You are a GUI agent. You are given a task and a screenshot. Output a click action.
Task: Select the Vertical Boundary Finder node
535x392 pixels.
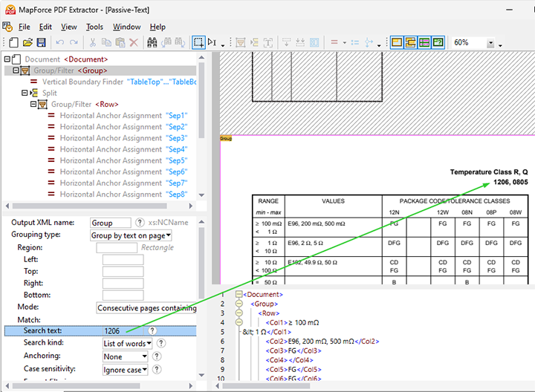pos(83,82)
